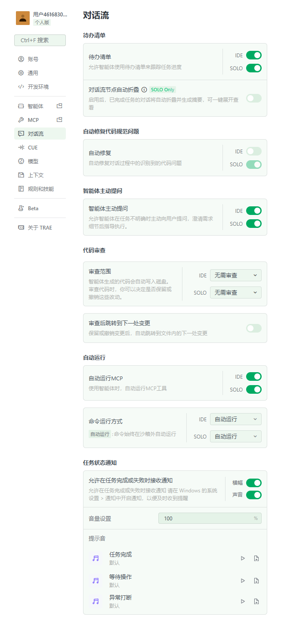Click the Ctrl+F 搜索 button

(x=40, y=40)
